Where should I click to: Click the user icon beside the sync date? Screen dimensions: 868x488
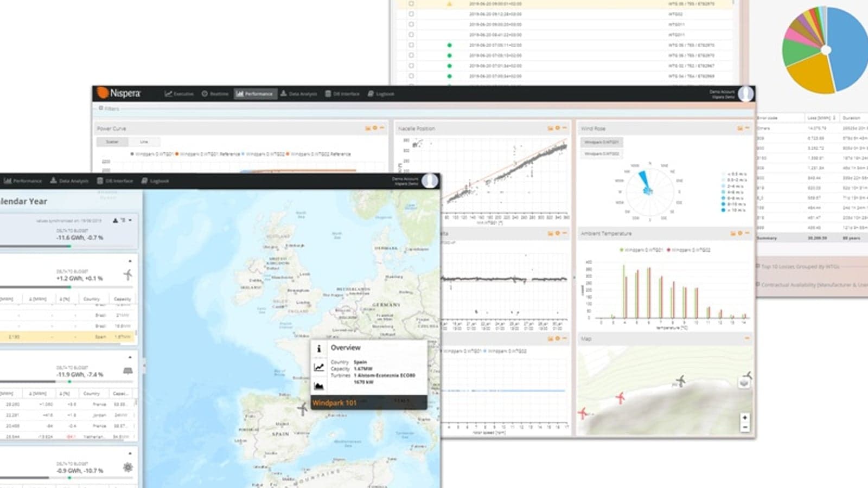[115, 220]
